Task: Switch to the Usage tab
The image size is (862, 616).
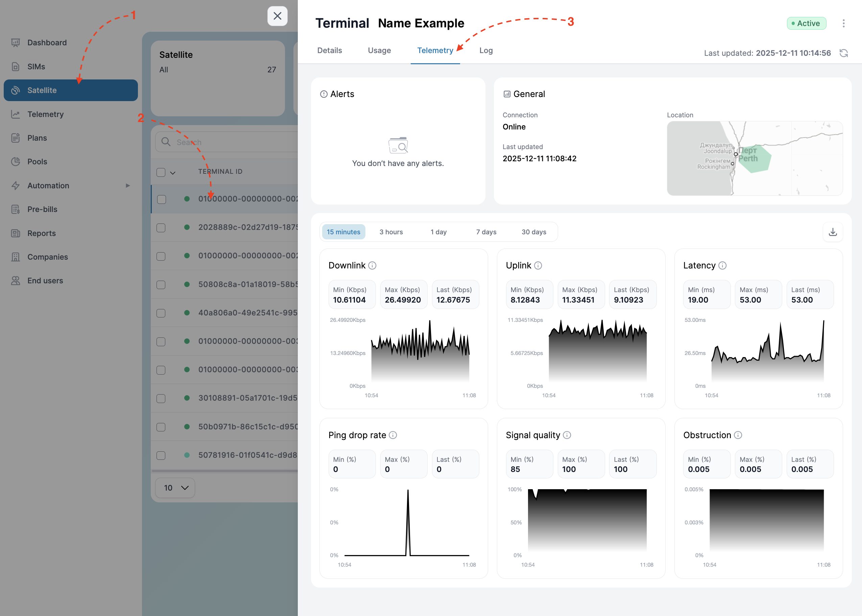Action: pos(379,50)
